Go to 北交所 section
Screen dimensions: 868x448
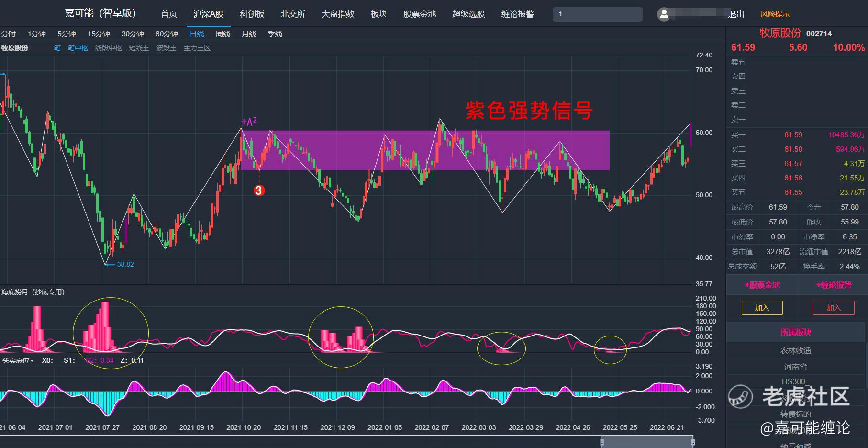293,14
